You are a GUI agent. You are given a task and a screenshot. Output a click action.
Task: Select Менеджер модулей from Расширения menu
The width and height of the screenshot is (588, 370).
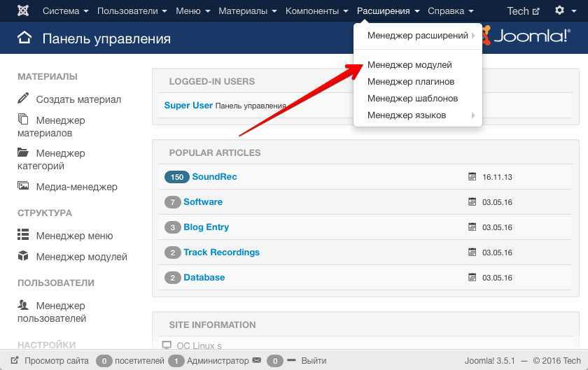tap(409, 64)
